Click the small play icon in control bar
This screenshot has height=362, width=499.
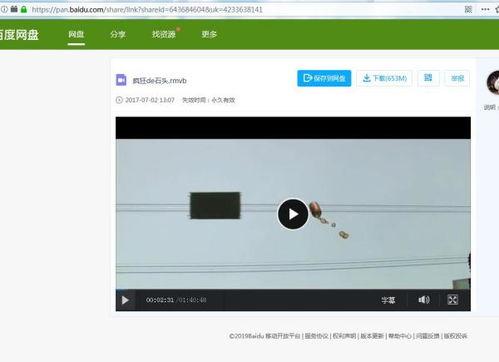[x=125, y=300]
